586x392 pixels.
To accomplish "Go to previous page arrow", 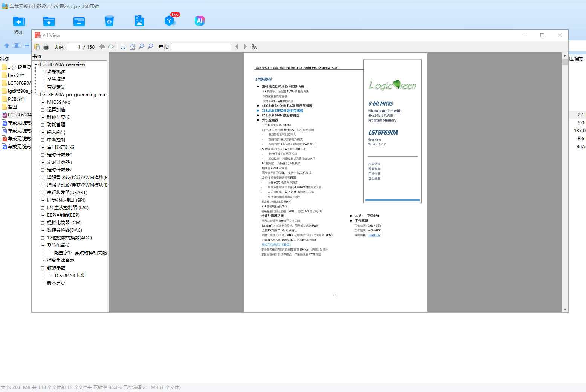I will pos(102,47).
